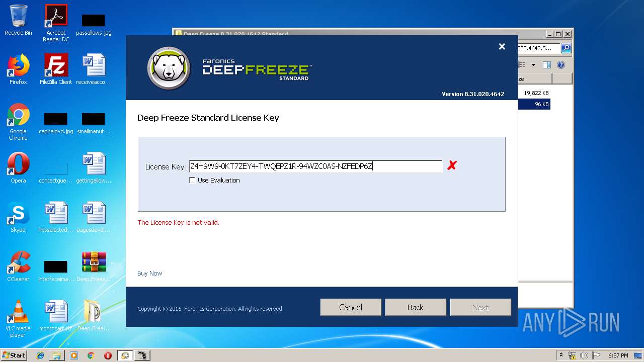The width and height of the screenshot is (644, 362).
Task: Go Back to the previous setup page
Action: [416, 307]
